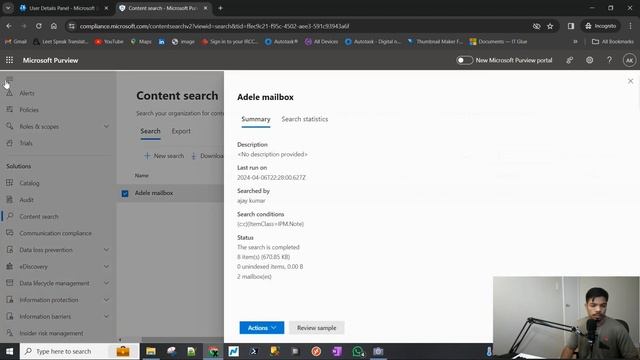Click the eDiscovery sidebar icon
The image size is (640, 360).
[x=9, y=266]
